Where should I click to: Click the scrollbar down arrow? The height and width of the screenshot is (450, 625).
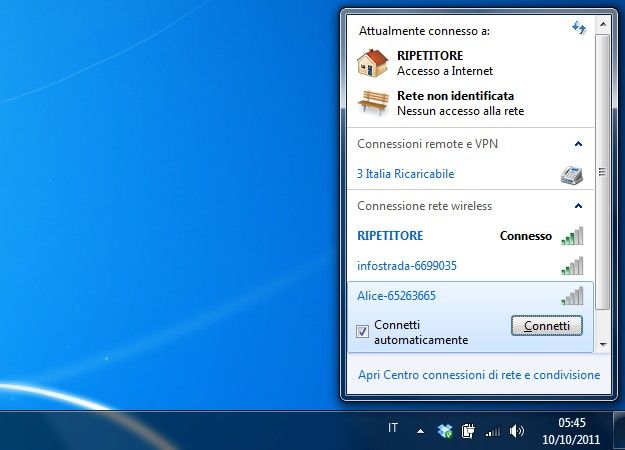click(603, 344)
